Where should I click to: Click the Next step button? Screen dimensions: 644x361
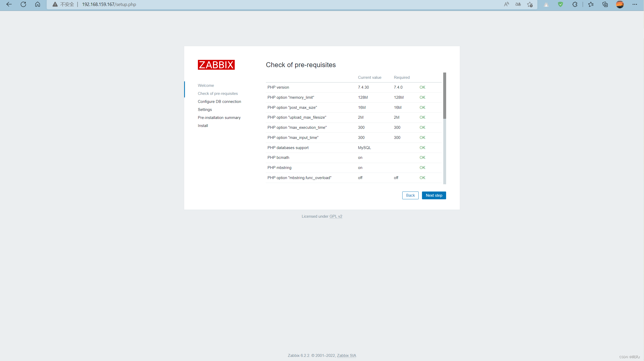pyautogui.click(x=434, y=195)
